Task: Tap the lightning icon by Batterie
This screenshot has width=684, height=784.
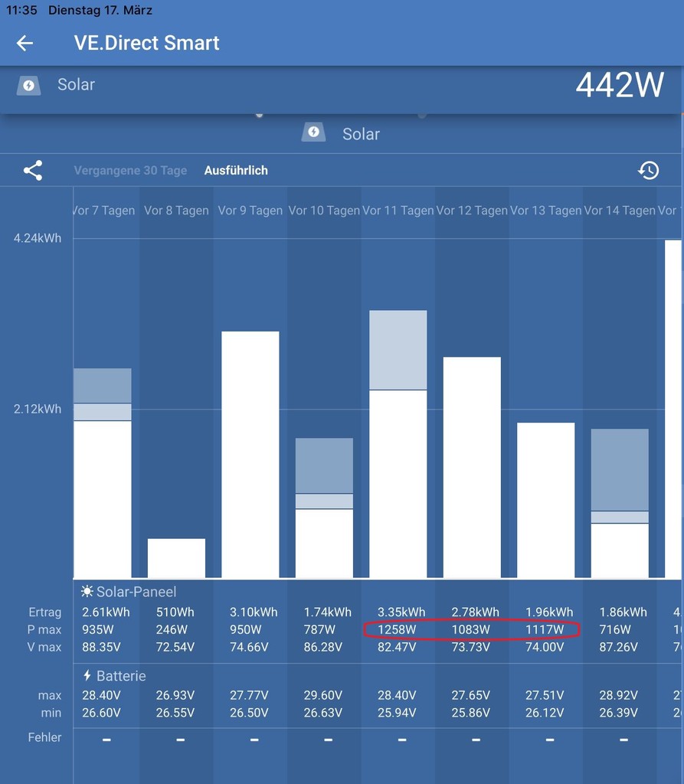Action: coord(87,675)
